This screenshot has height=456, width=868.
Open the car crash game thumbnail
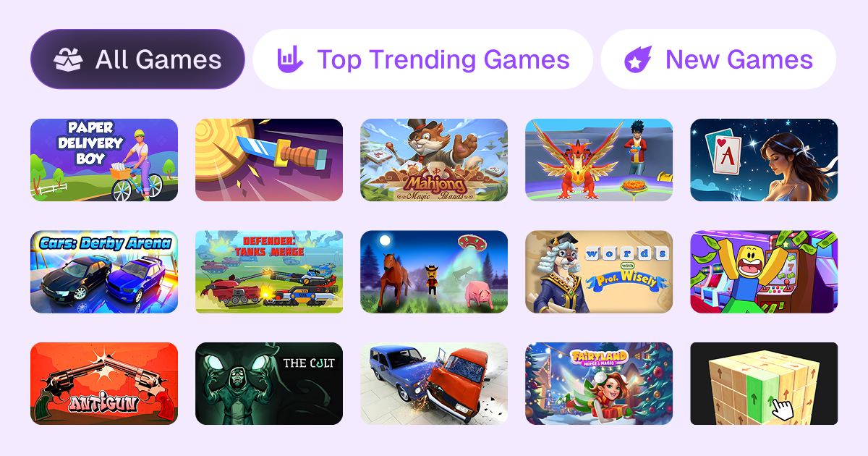pyautogui.click(x=434, y=384)
